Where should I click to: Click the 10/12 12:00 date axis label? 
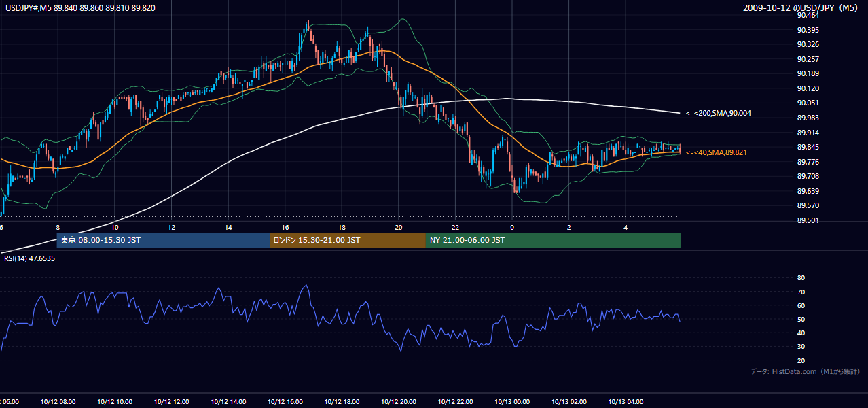pyautogui.click(x=171, y=401)
